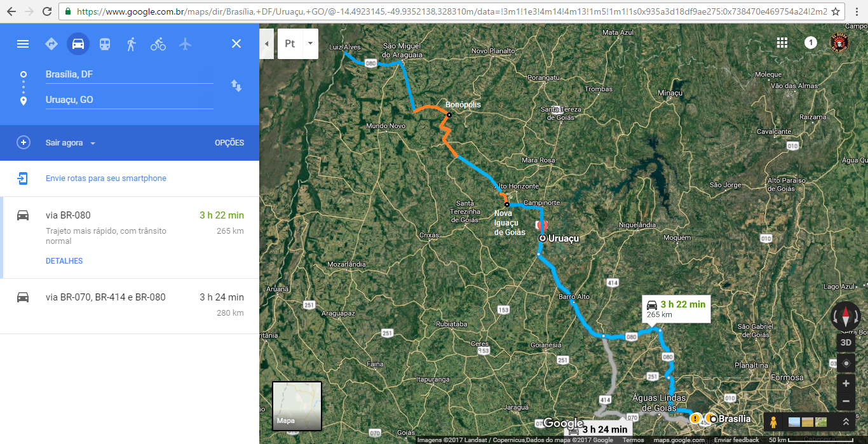The width and height of the screenshot is (868, 444).
Task: Send routes to your smartphone link
Action: 106,178
